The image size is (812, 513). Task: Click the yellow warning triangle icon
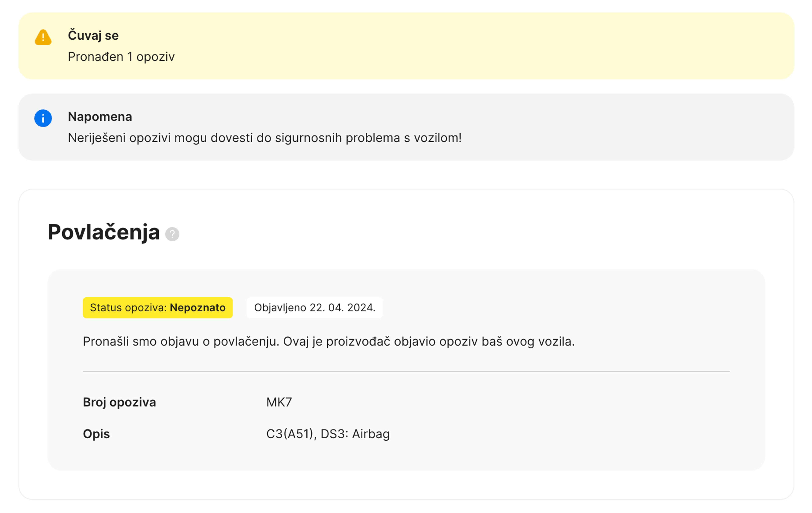pyautogui.click(x=43, y=37)
